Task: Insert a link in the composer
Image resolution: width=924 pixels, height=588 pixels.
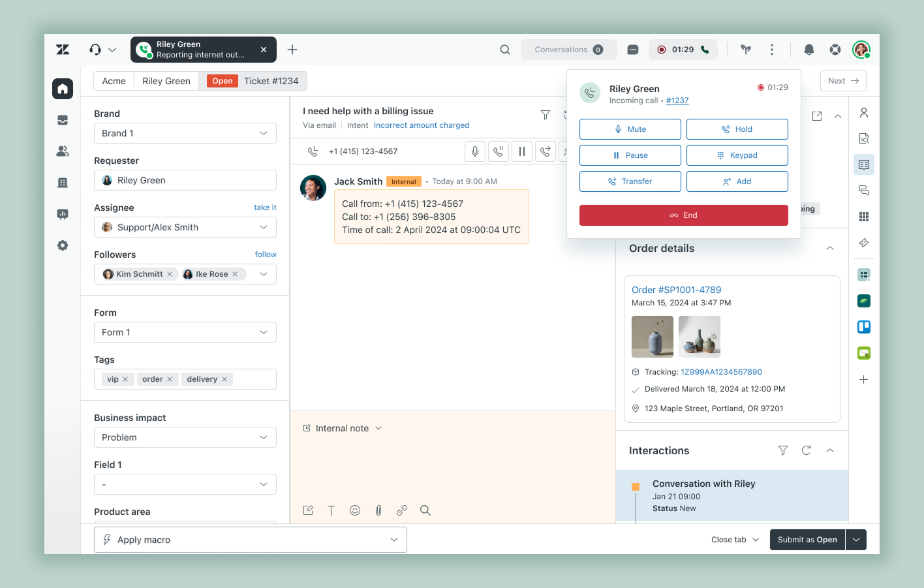Action: pos(402,510)
